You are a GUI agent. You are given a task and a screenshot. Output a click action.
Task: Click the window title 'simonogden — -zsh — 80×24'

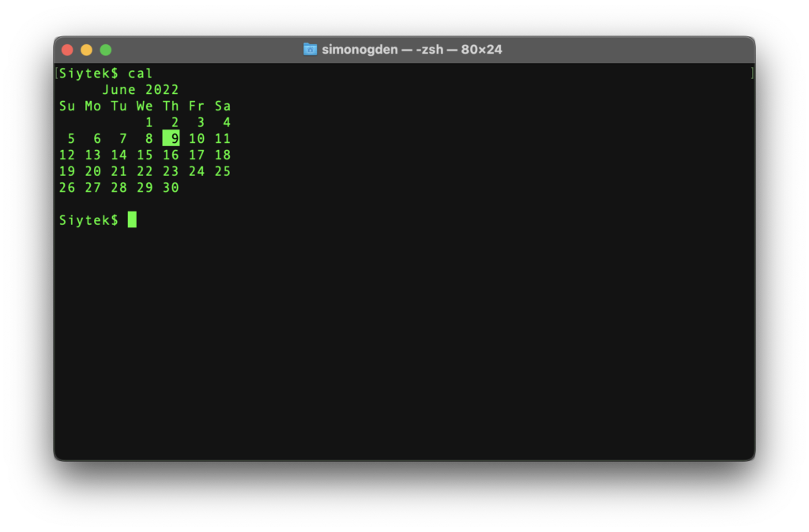(x=412, y=50)
